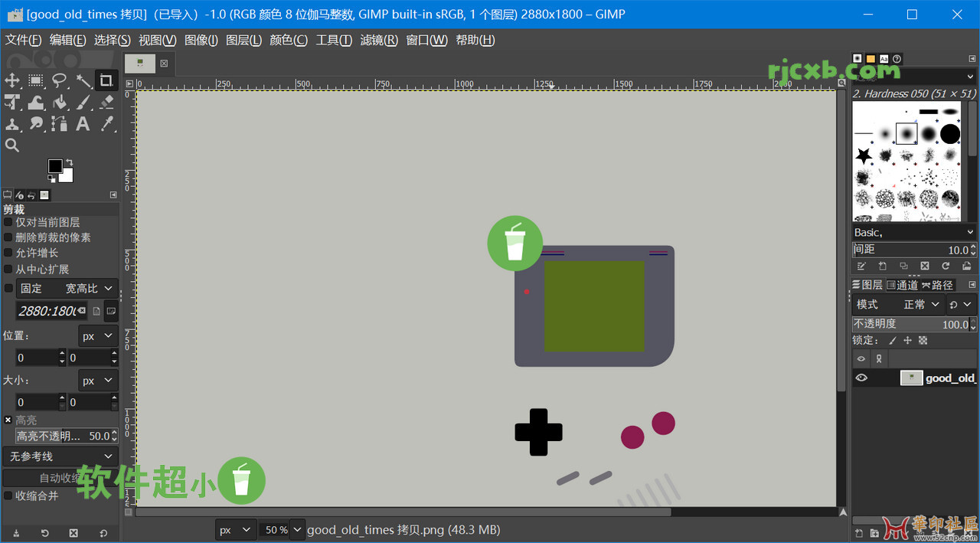Image resolution: width=980 pixels, height=543 pixels.
Task: Click the white background color swatch
Action: (67, 177)
